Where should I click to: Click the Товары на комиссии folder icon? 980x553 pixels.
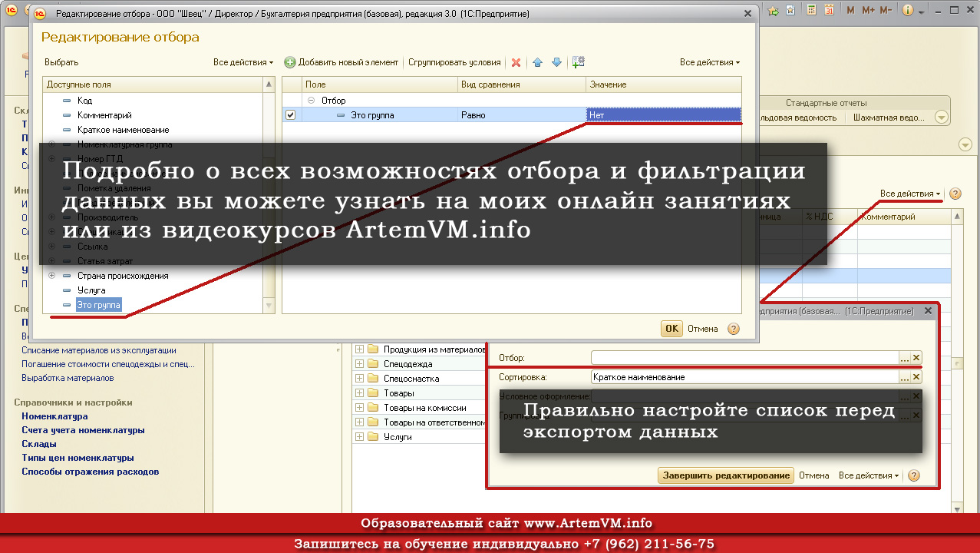click(374, 408)
